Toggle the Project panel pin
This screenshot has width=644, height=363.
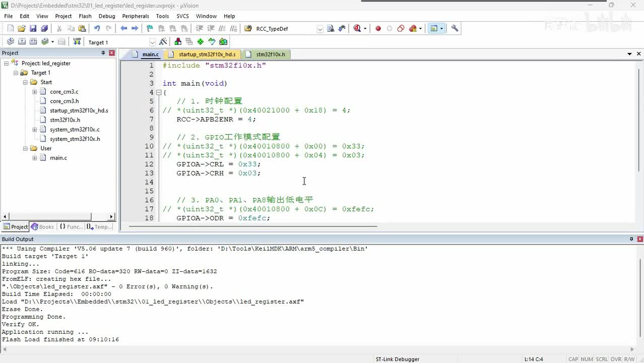pyautogui.click(x=103, y=53)
